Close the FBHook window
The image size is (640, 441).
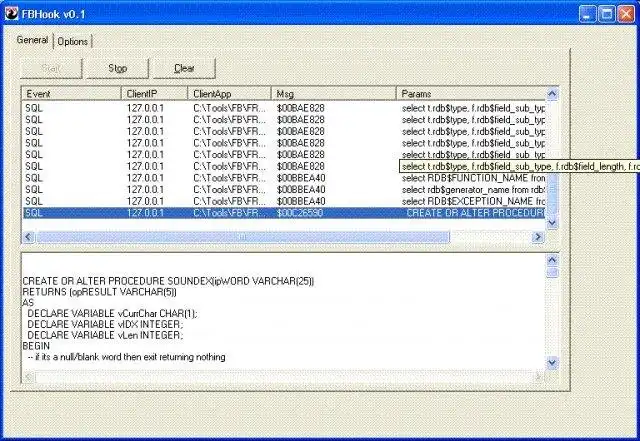coord(626,14)
